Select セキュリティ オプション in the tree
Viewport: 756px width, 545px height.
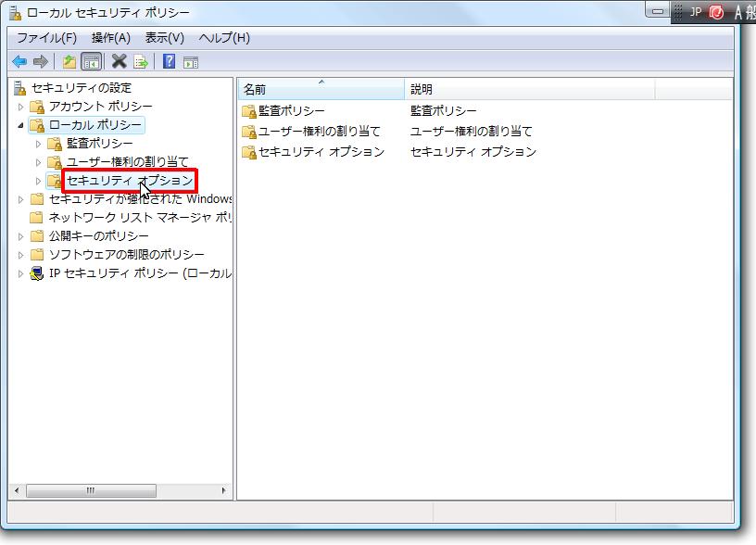(130, 180)
